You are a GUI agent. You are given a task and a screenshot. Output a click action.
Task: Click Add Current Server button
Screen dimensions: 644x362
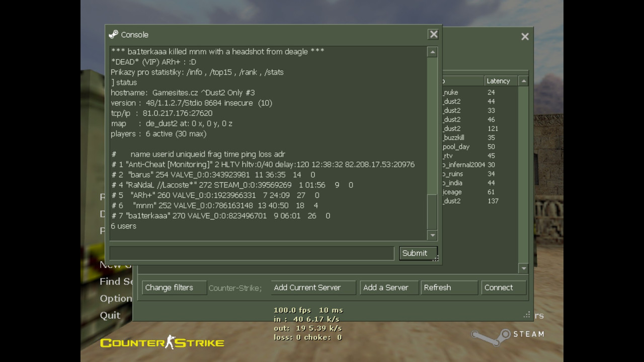click(313, 288)
